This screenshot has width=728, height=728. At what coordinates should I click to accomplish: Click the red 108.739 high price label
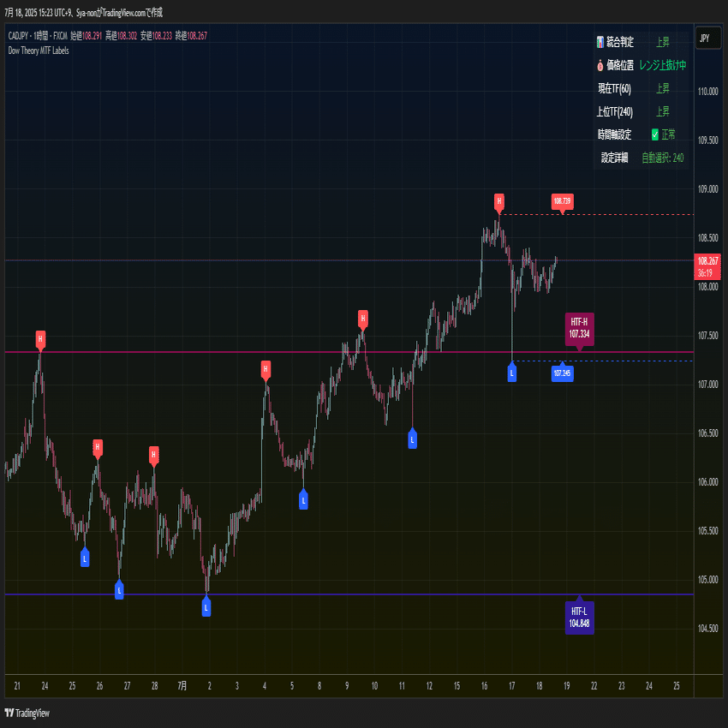pos(562,202)
